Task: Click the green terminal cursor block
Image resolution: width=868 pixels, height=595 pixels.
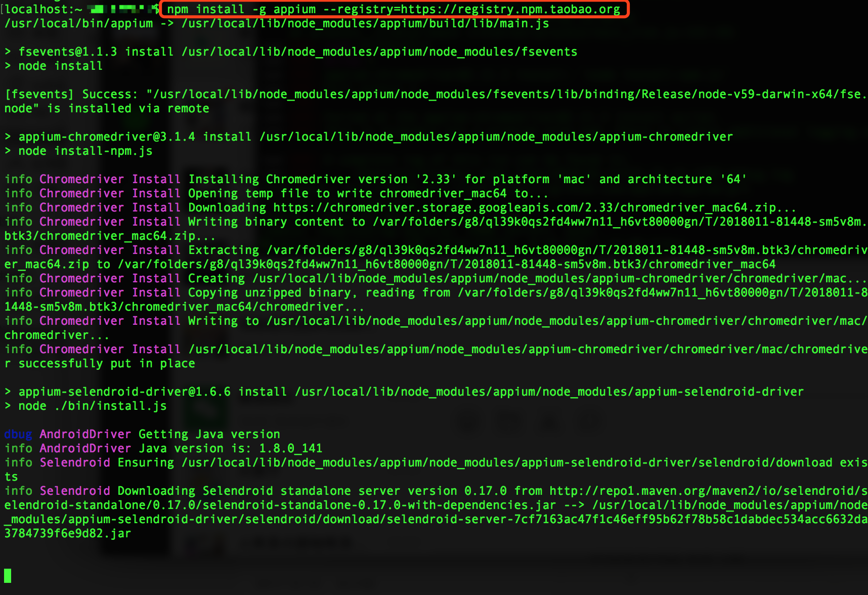Action: 8,575
